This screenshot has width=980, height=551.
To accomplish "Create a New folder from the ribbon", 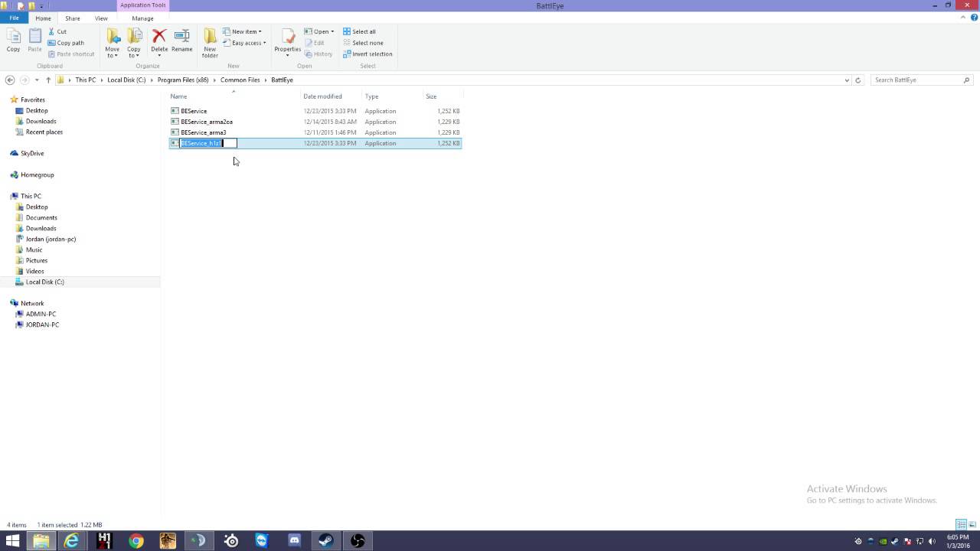I will point(210,43).
